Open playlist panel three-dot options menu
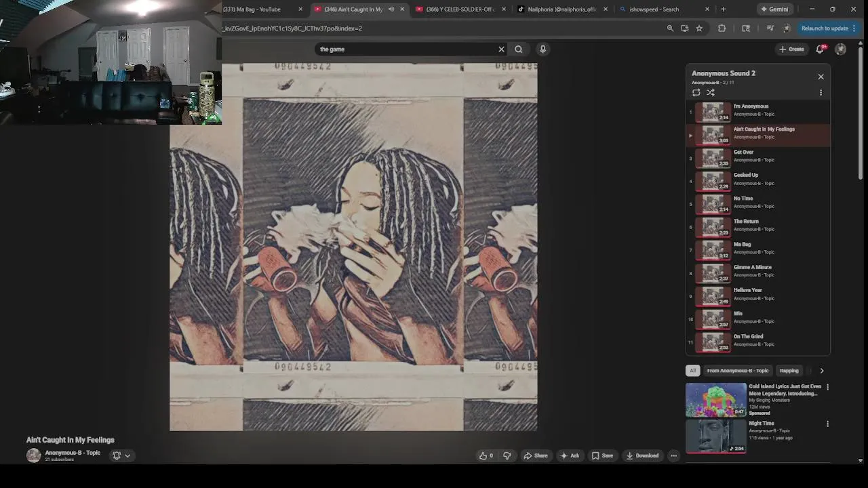 tap(821, 93)
